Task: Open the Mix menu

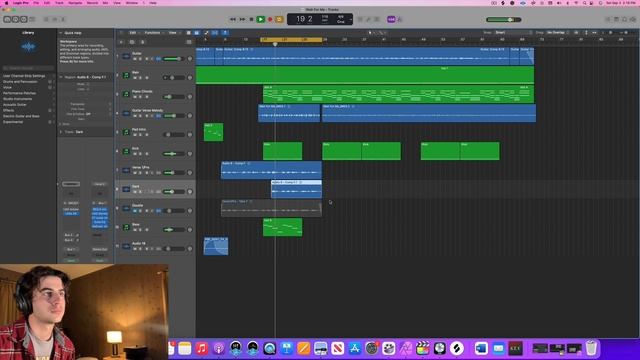Action: click(x=105, y=3)
